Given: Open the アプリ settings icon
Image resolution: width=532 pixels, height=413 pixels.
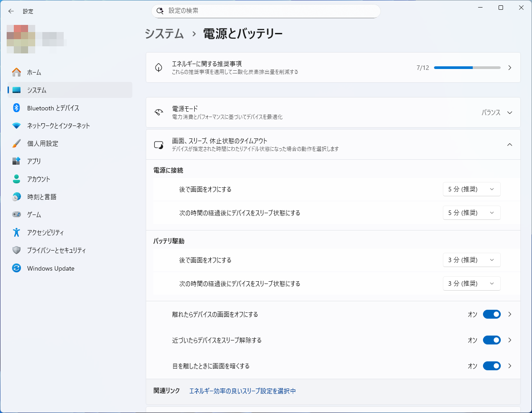Looking at the screenshot, I should tap(14, 161).
